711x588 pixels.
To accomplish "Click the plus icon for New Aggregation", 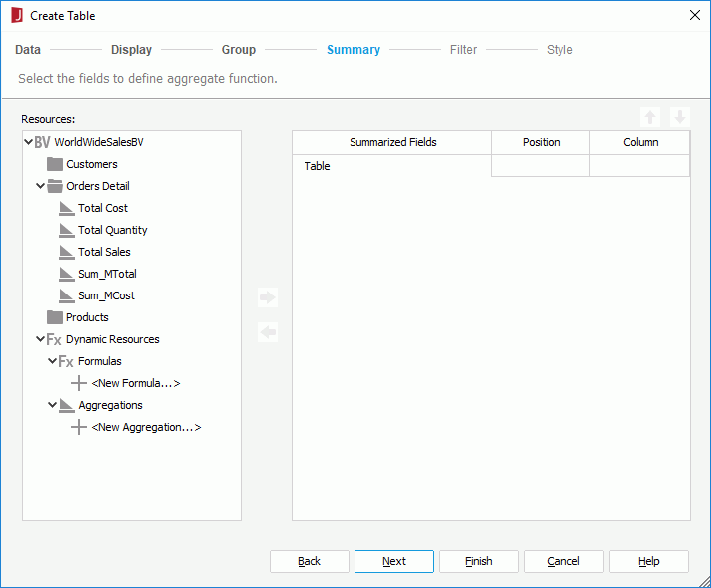I will tap(79, 427).
